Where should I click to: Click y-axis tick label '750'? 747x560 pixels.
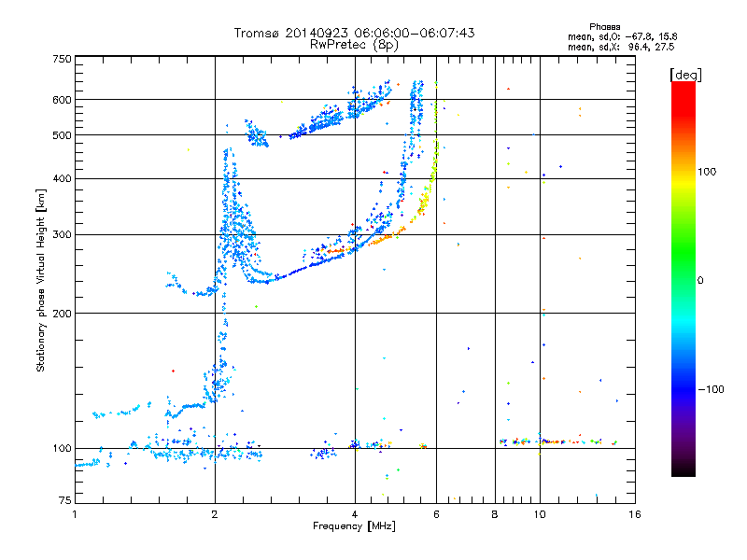[x=62, y=59]
